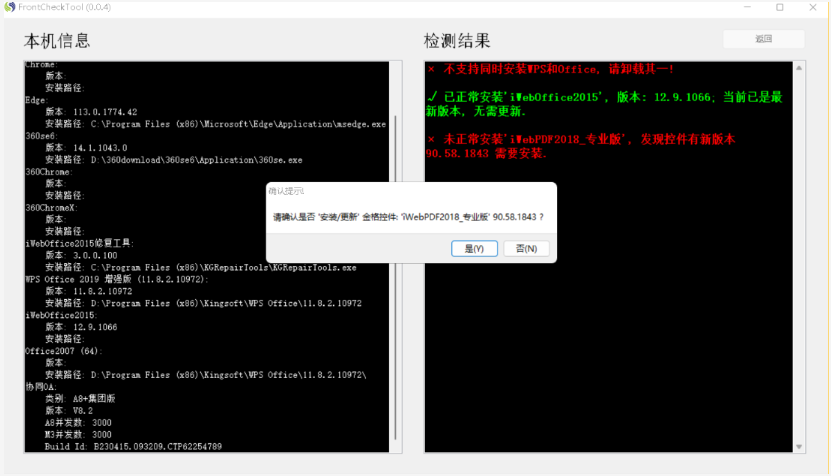
Task: Click the 本机信息 panel scrollbar thumb
Action: coord(395,278)
